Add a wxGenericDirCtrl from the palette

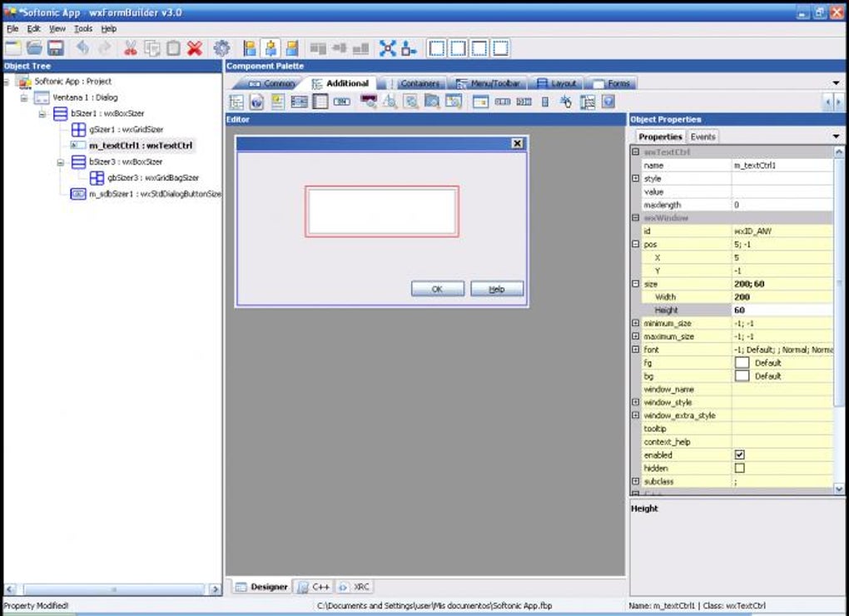[x=588, y=102]
